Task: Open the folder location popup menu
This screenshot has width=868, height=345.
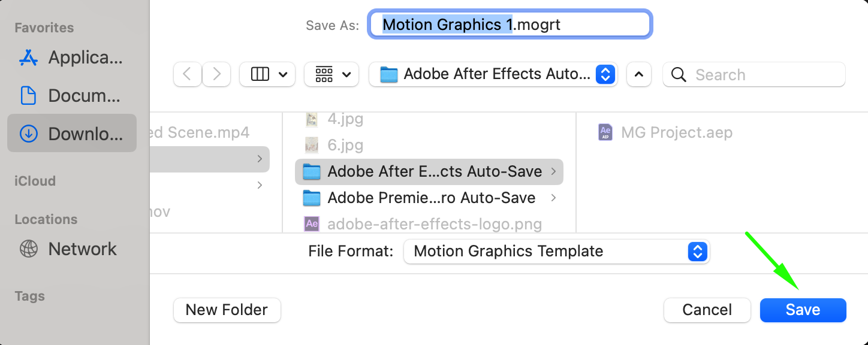Action: (493, 75)
